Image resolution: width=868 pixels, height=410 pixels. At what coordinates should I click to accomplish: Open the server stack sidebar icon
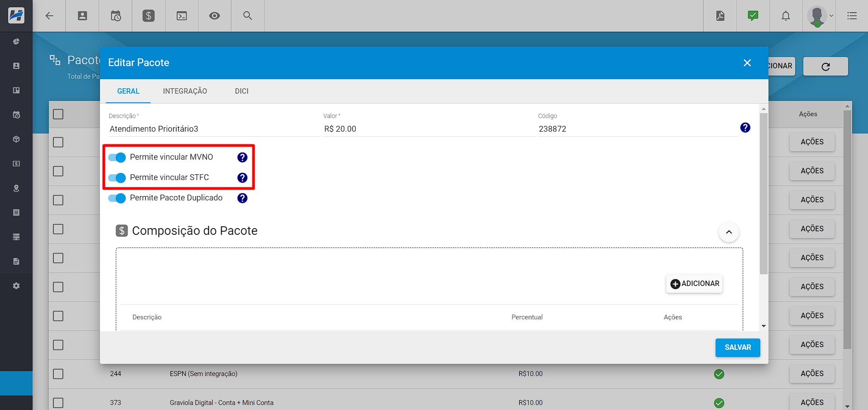(16, 237)
